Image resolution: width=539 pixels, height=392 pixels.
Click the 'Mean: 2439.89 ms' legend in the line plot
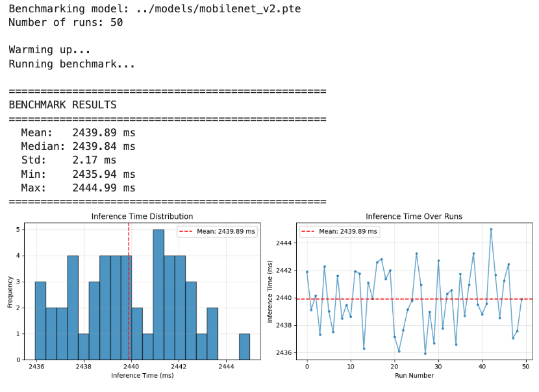click(340, 231)
